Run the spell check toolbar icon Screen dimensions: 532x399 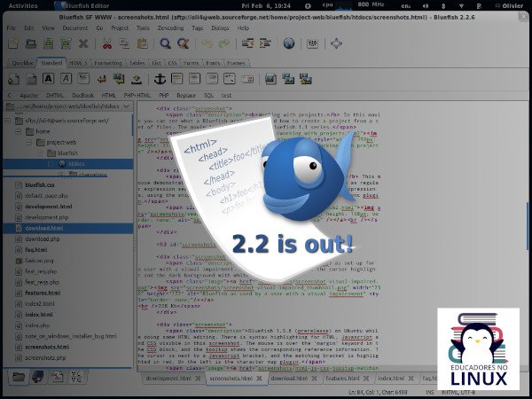click(312, 43)
